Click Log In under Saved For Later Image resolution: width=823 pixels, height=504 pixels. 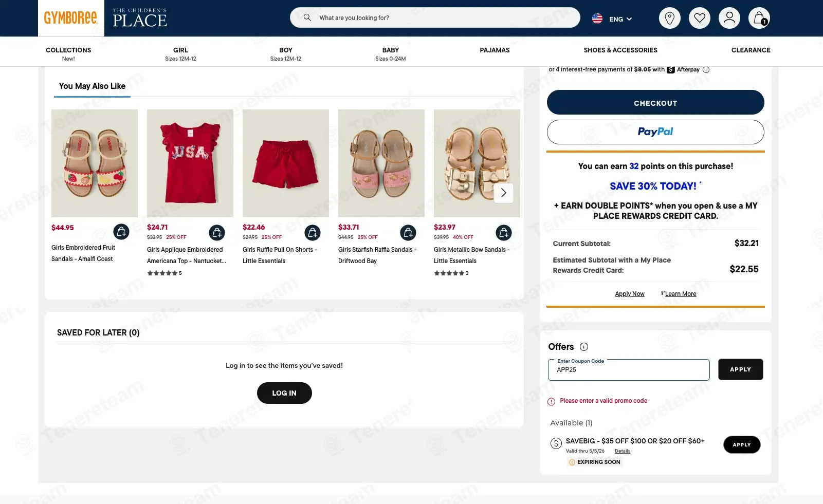[284, 393]
